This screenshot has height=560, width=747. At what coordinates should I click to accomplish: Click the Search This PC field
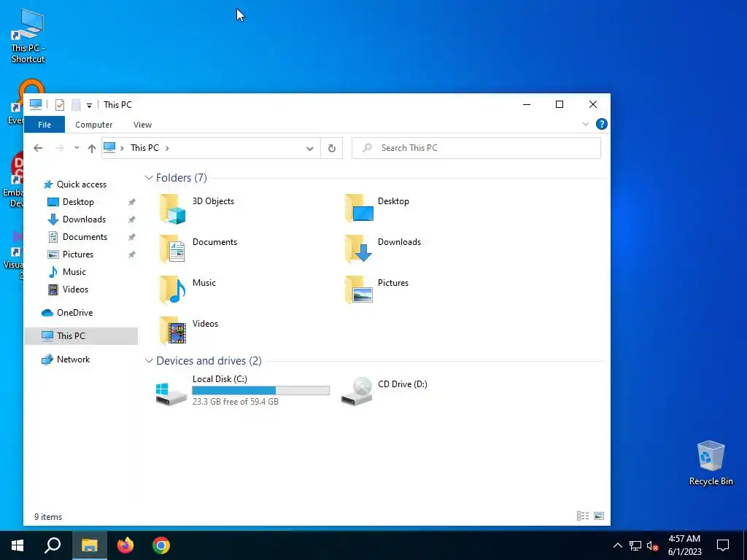[476, 148]
